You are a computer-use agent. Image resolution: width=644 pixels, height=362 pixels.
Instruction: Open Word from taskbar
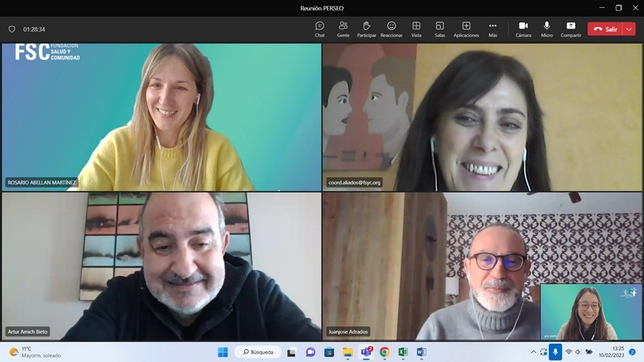coord(422,352)
